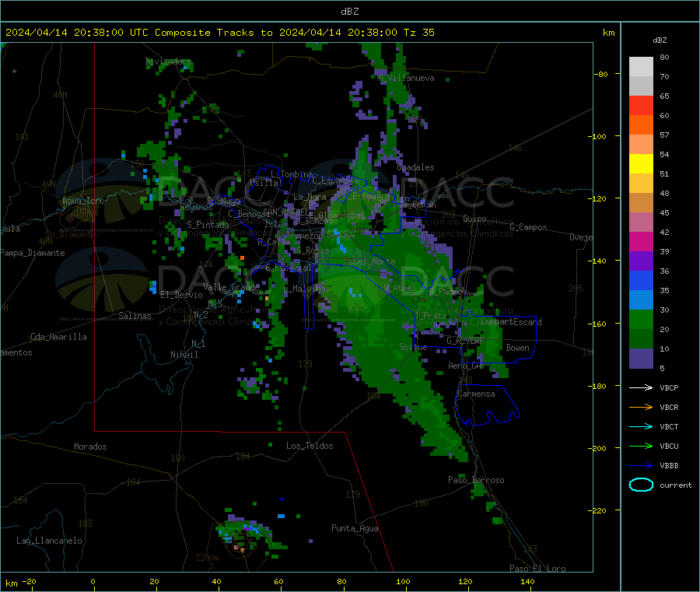
Task: Click the 'Los_Toldos' map label
Action: [x=310, y=446]
